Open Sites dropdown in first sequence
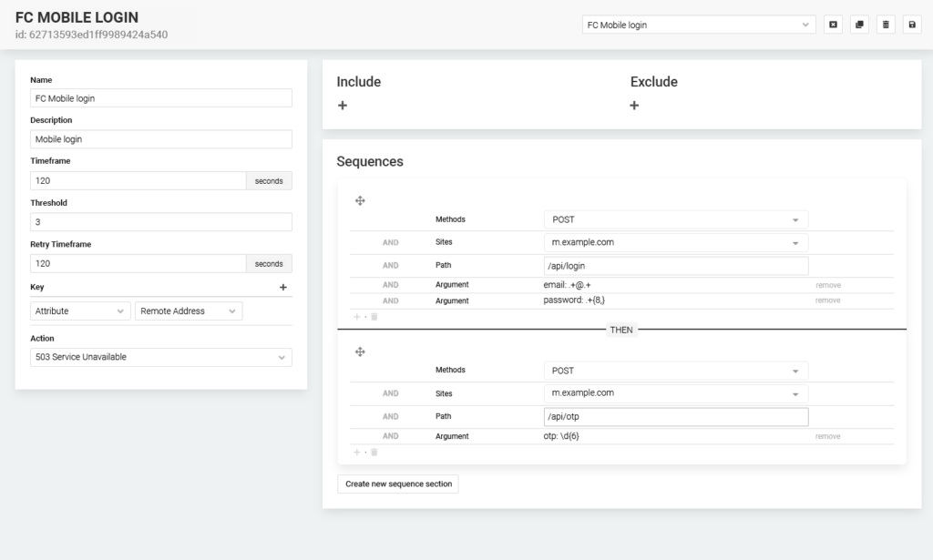This screenshot has width=933, height=560. tap(676, 242)
